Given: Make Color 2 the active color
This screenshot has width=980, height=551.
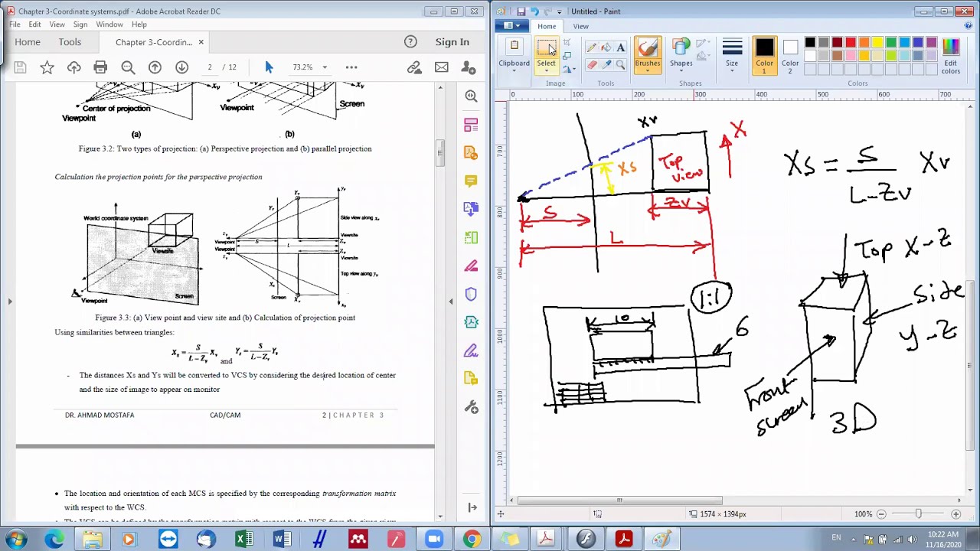Looking at the screenshot, I should coord(790,56).
